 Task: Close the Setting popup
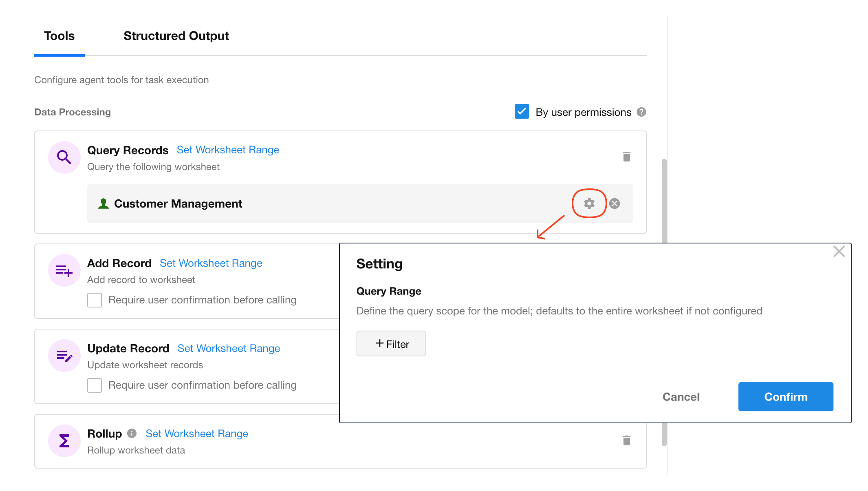tap(839, 252)
